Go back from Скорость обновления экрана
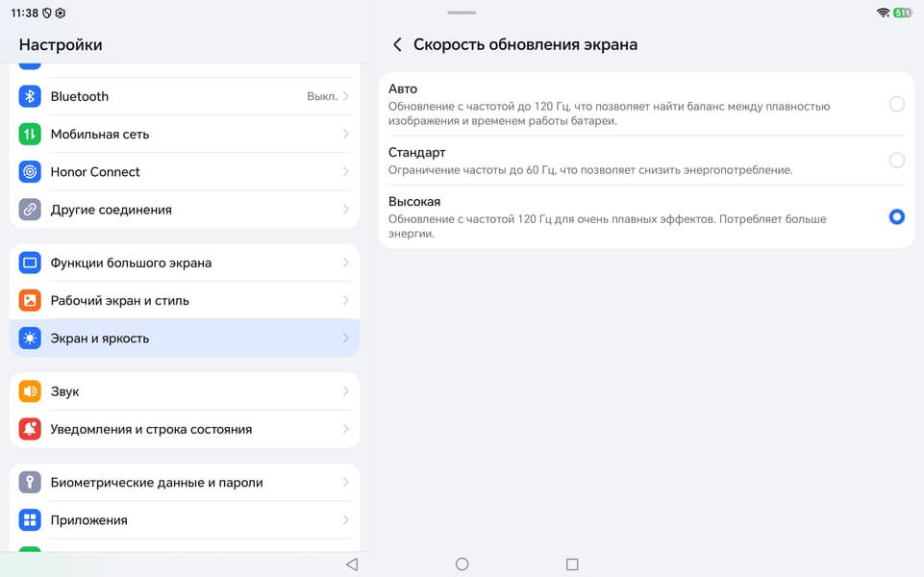This screenshot has height=577, width=924. coord(397,44)
